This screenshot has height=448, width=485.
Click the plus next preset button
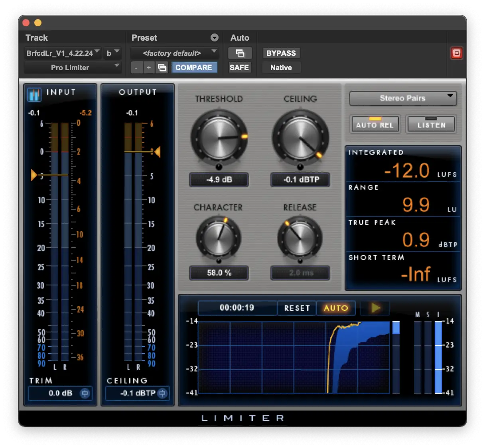[149, 68]
